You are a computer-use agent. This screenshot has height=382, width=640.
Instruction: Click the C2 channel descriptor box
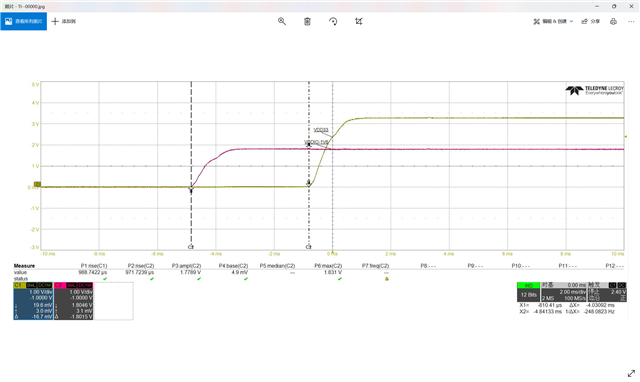pyautogui.click(x=73, y=301)
